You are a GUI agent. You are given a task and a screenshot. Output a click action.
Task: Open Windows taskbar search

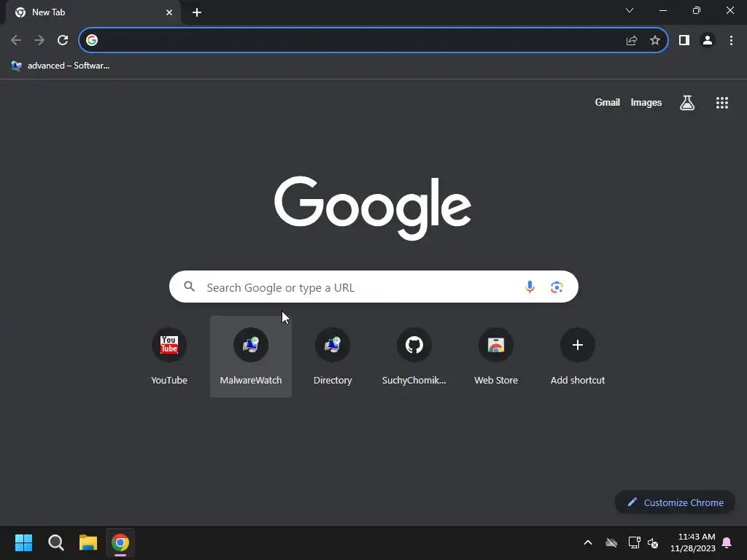(55, 542)
